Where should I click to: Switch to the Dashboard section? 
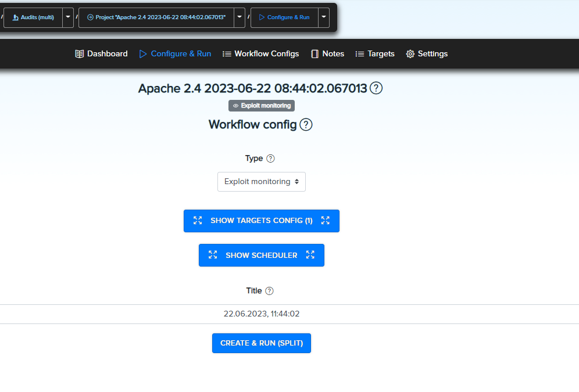106,53
